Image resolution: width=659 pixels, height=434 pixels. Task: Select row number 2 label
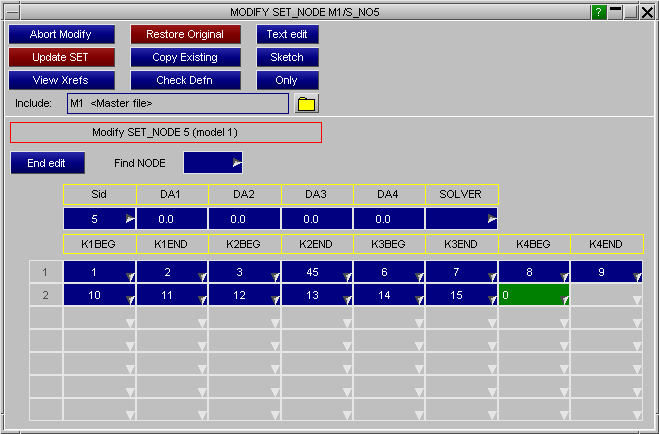pos(45,295)
